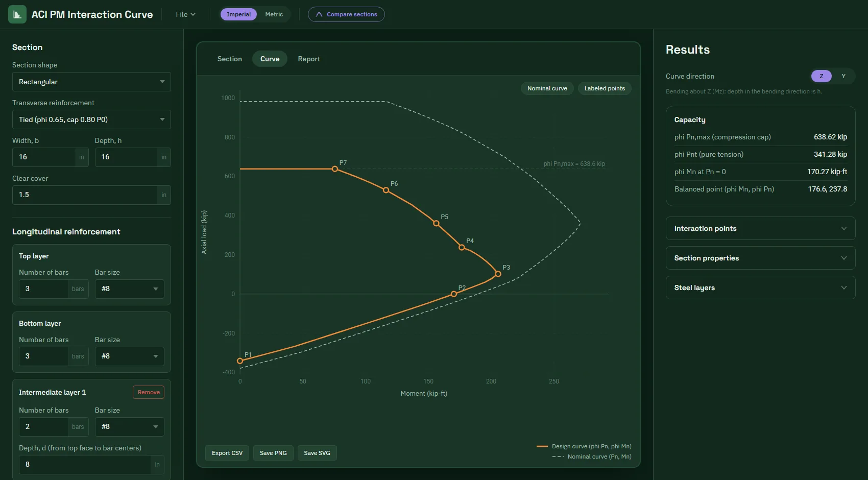Toggle the Labeled points chip
The image size is (868, 480).
[605, 88]
